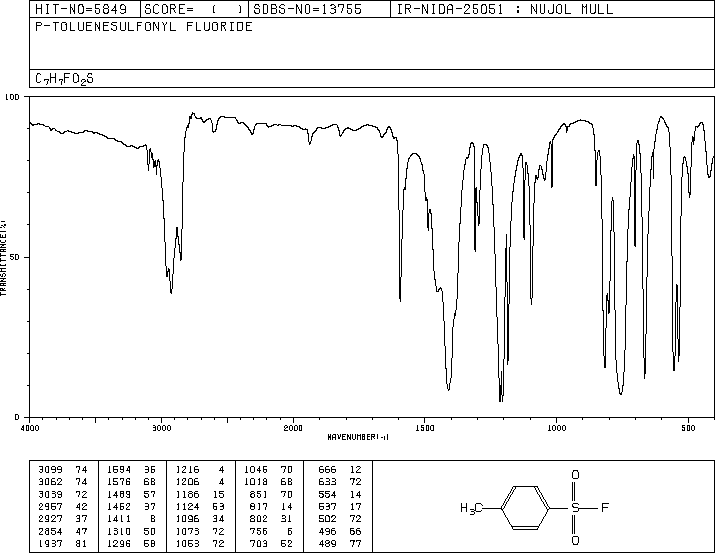Click peak table entry 3062
715x553 pixels.
click(51, 481)
